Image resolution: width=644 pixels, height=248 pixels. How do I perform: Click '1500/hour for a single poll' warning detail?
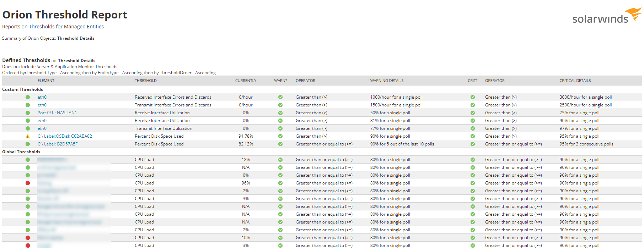click(x=396, y=105)
